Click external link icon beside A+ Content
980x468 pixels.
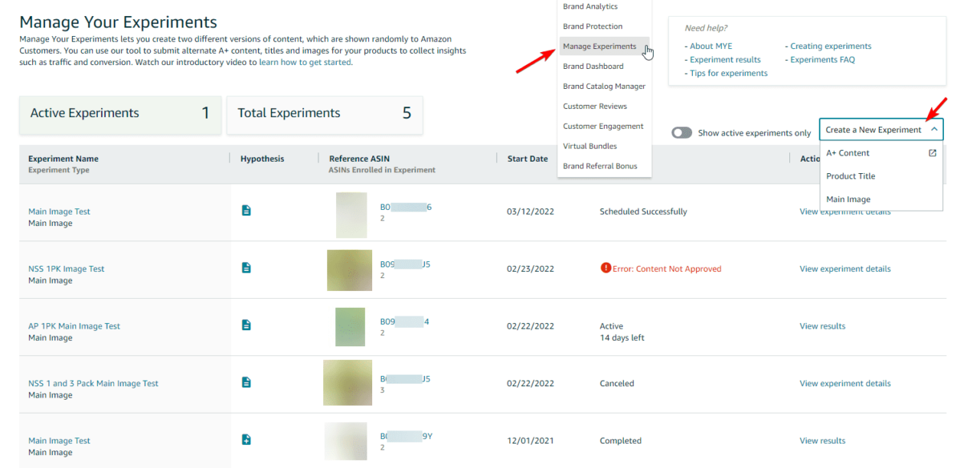pos(933,153)
